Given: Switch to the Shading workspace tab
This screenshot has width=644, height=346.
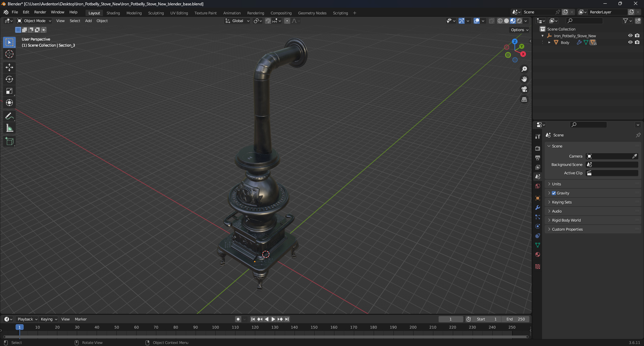Looking at the screenshot, I should 113,13.
